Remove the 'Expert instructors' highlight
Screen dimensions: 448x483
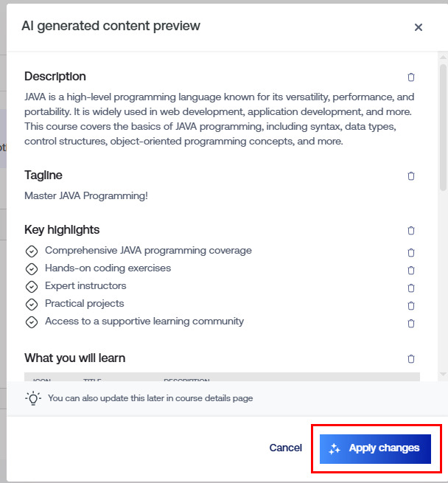[411, 288]
